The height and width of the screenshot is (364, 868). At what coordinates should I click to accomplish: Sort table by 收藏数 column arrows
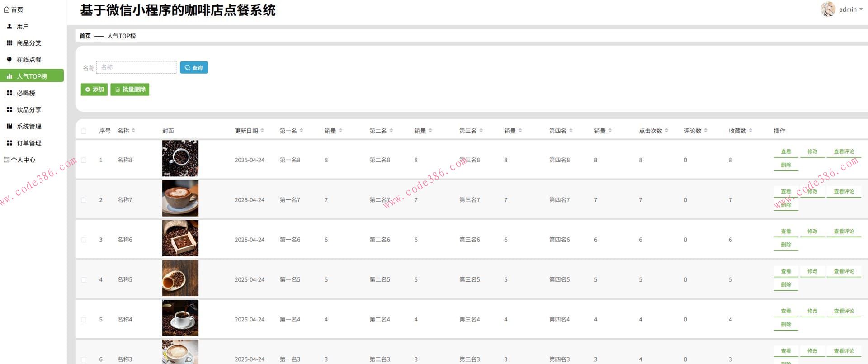click(750, 131)
